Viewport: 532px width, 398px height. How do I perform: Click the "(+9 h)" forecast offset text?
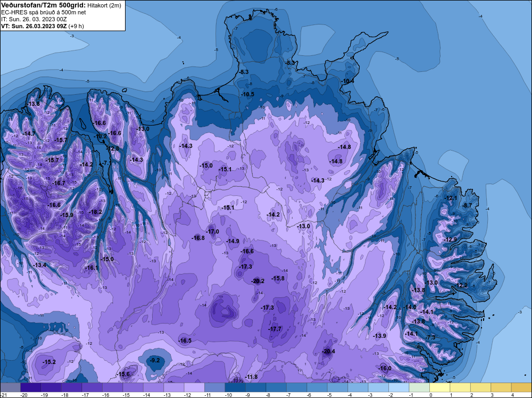click(76, 26)
